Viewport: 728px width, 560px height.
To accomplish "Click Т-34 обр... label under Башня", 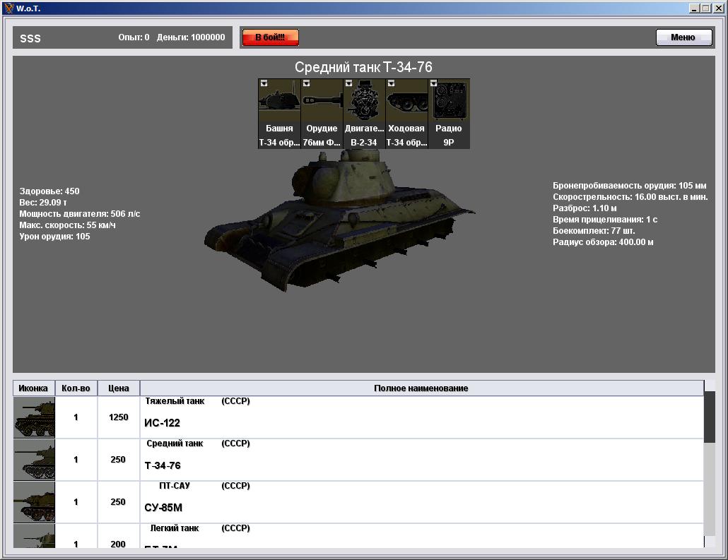I will point(279,143).
